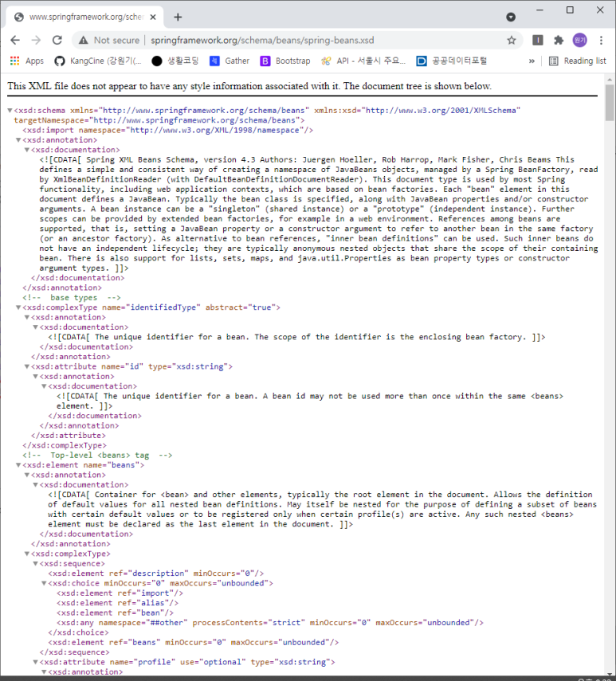Click the xsd:any namespace="##other" line

(x=270, y=623)
